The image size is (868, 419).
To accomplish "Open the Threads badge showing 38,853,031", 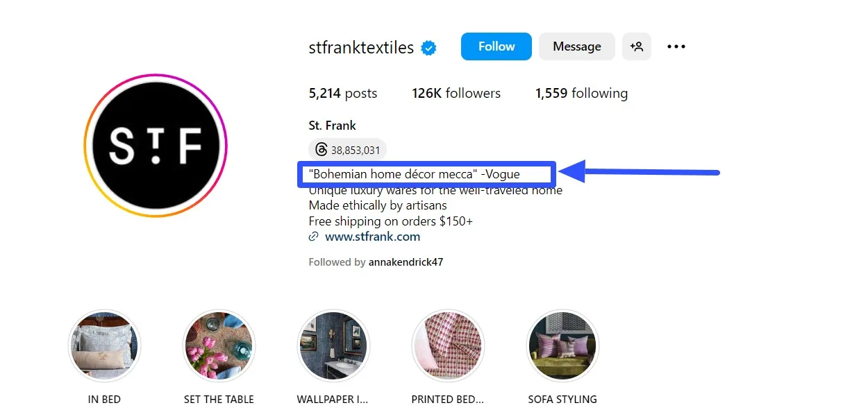I will (347, 149).
